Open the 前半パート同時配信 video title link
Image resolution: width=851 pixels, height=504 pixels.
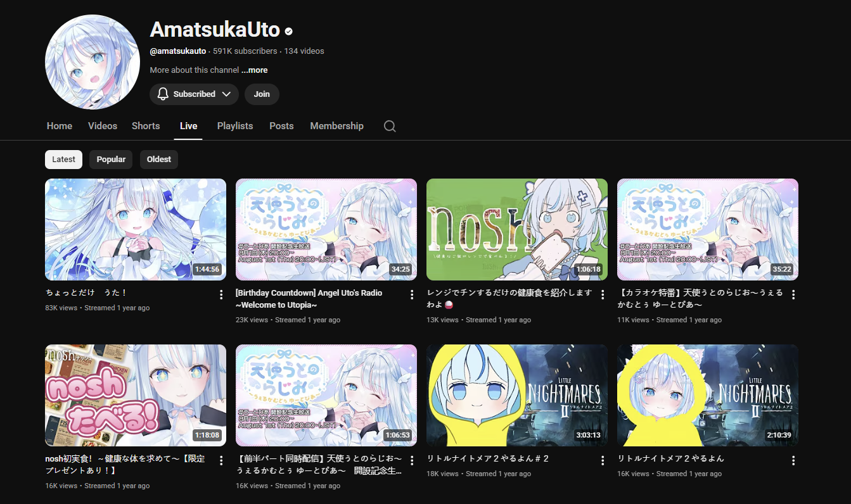[319, 465]
